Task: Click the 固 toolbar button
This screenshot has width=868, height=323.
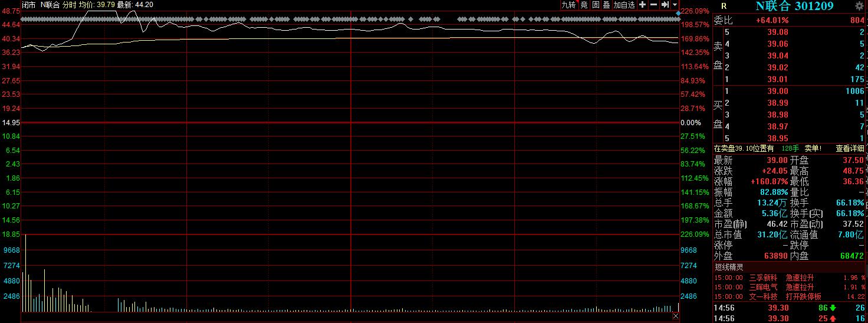Action: [596, 5]
